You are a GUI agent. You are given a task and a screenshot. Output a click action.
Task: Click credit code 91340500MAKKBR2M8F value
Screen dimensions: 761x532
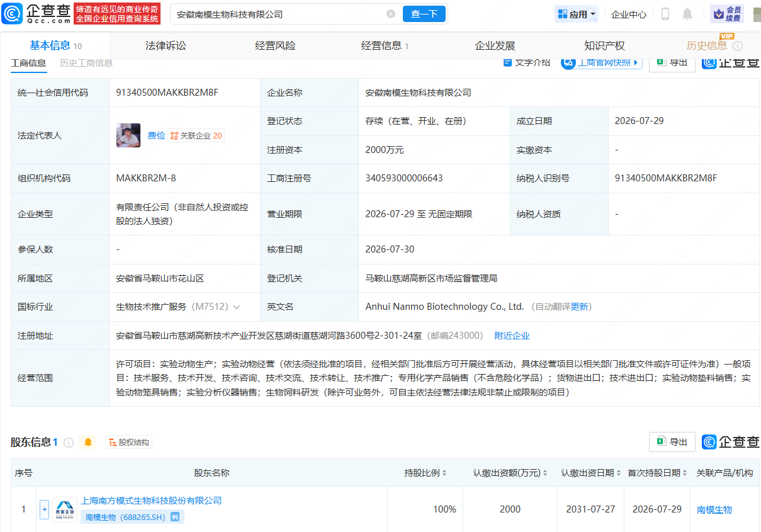(x=167, y=93)
